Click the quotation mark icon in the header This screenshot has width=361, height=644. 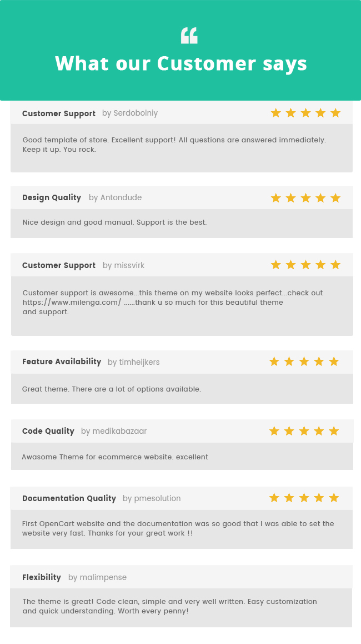coord(189,36)
